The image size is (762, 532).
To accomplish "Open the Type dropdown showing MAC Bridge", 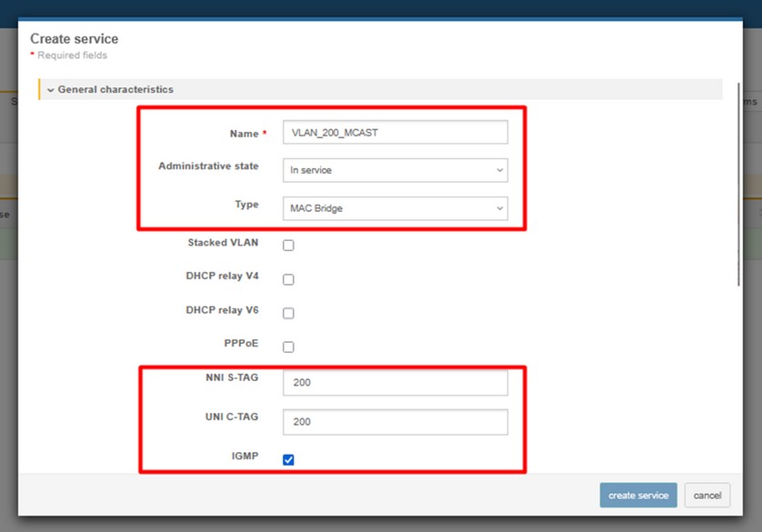I will click(394, 208).
